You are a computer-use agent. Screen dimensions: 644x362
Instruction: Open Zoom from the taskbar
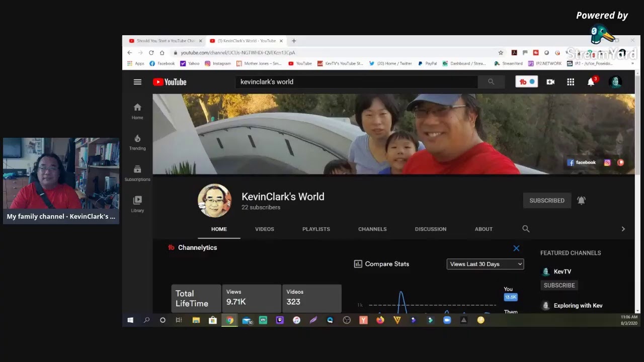(447, 320)
